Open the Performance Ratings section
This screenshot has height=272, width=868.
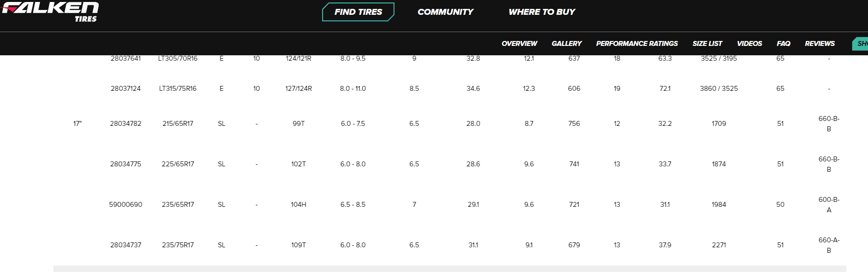click(637, 43)
